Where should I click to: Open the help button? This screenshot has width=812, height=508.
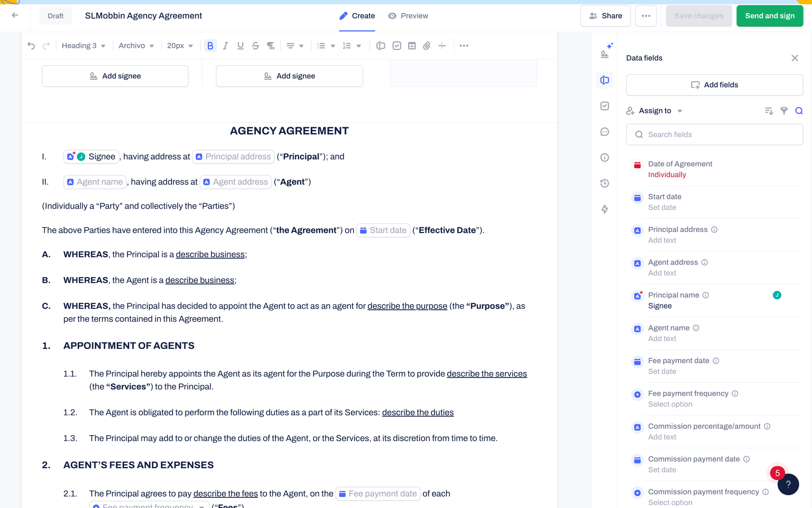coord(788,484)
